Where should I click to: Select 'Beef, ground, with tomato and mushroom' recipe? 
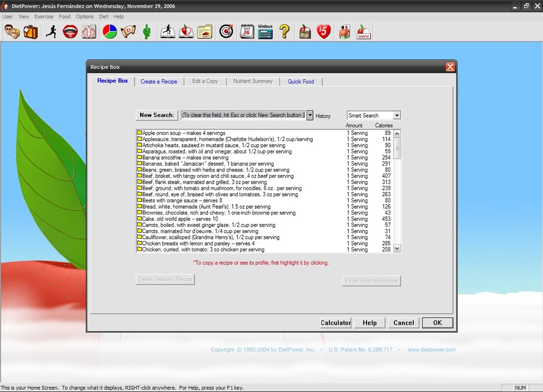(x=265, y=188)
